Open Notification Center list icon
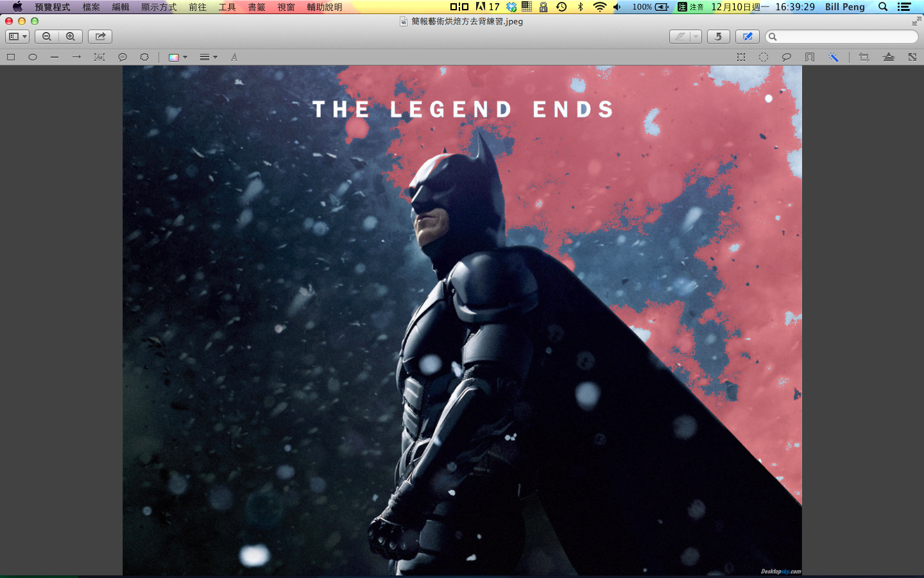The image size is (924, 578). coord(904,7)
